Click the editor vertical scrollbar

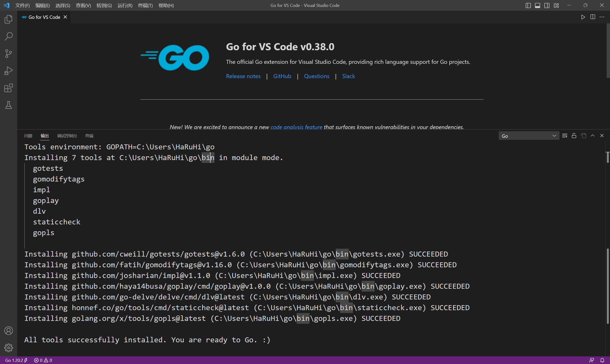point(608,51)
